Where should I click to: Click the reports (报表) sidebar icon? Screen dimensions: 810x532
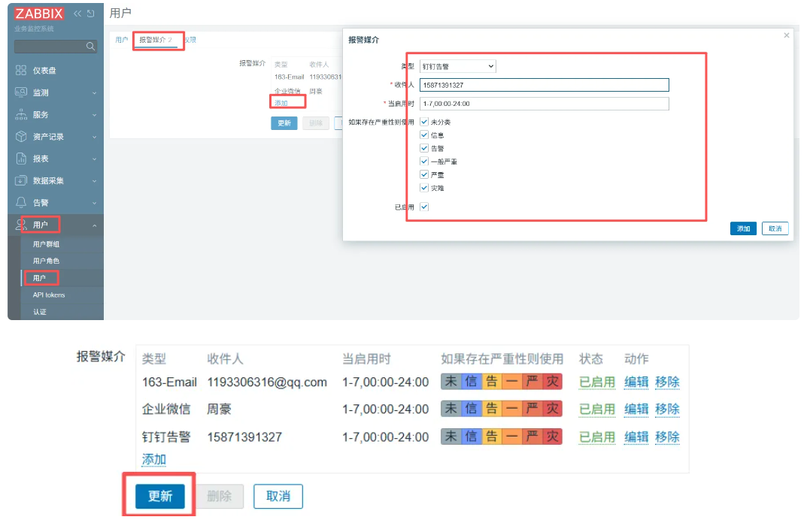[x=21, y=159]
